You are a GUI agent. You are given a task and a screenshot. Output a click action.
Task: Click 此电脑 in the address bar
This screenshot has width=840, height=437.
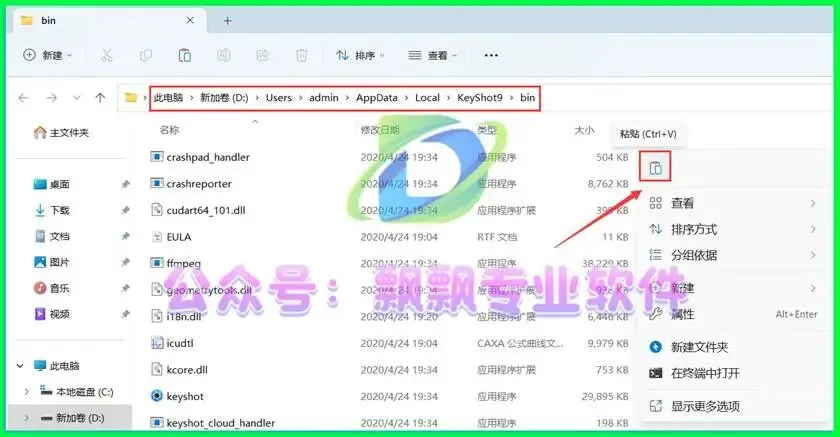168,97
